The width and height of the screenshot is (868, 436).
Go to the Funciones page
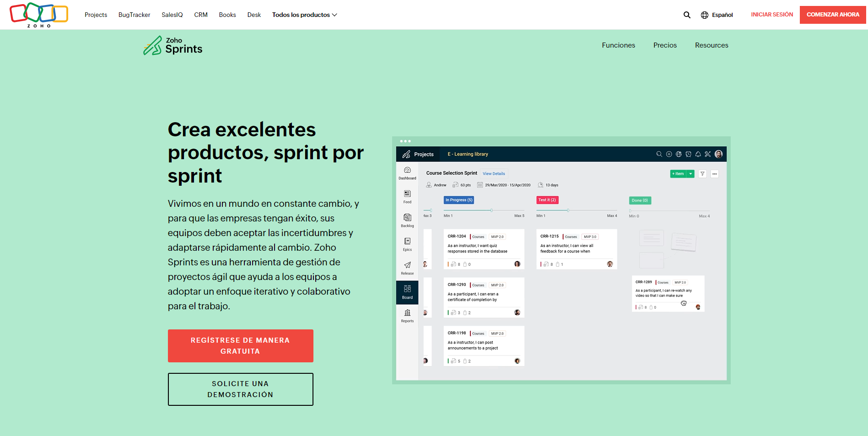tap(618, 45)
